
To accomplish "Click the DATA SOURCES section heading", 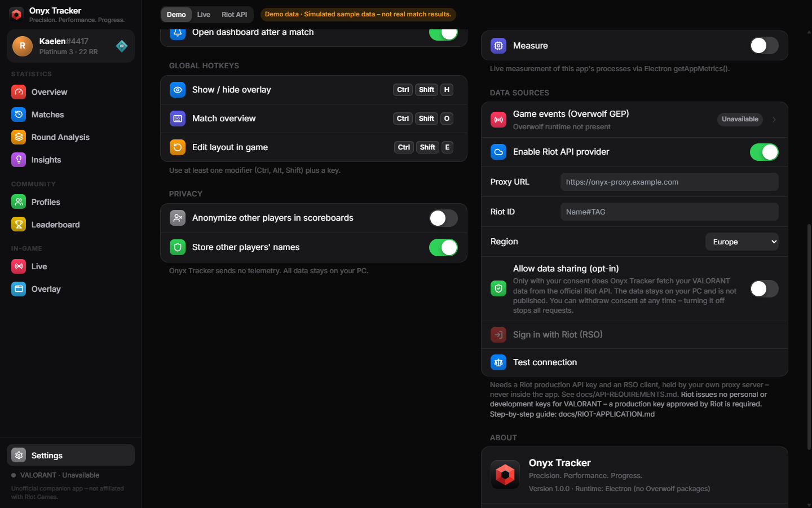I will (519, 93).
